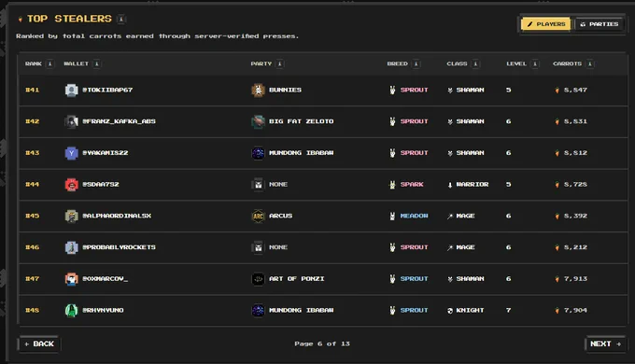Click the ART OF PONZI party name
This screenshot has width=635, height=364.
coord(297,278)
